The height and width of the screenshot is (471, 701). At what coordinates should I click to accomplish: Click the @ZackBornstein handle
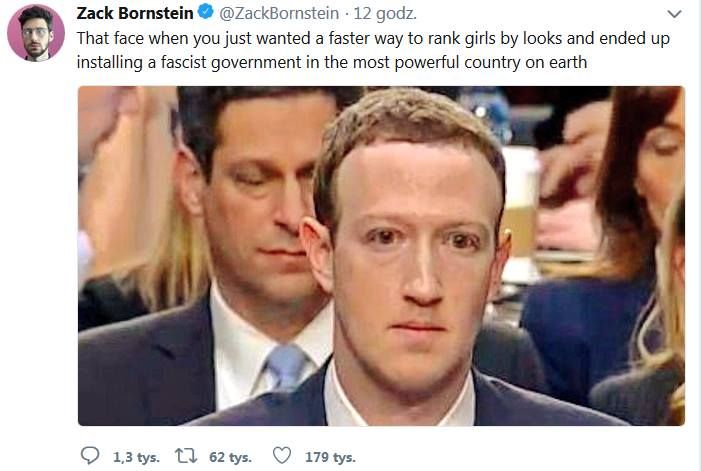click(x=279, y=13)
